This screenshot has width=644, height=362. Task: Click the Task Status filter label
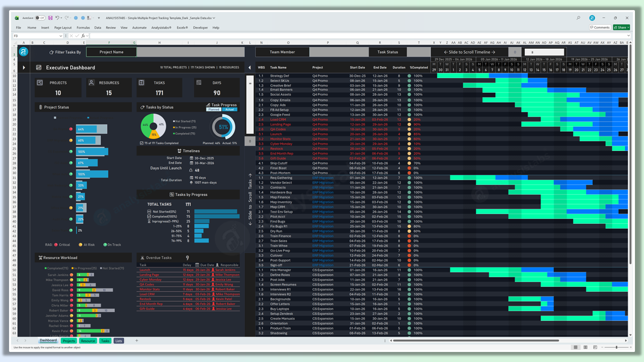point(387,52)
